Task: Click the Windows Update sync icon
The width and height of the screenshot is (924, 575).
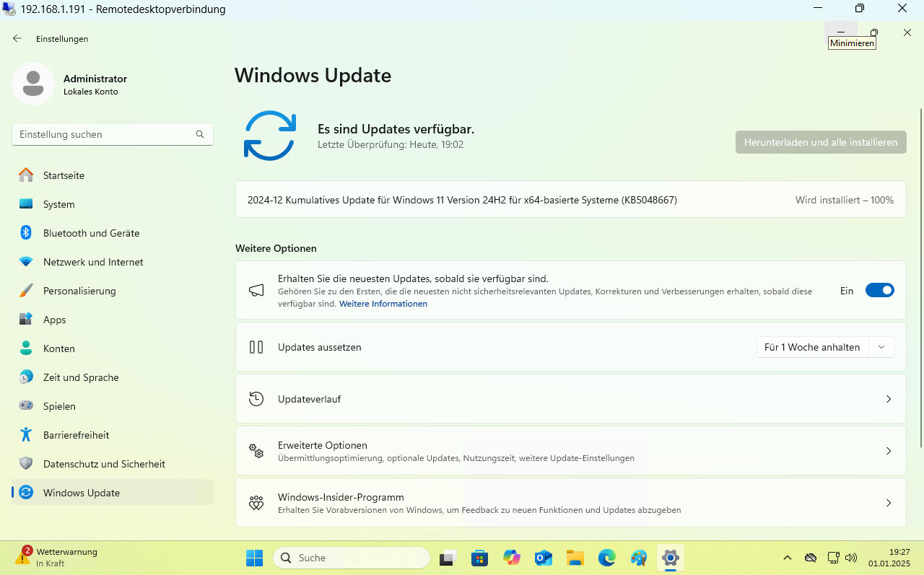Action: [x=269, y=136]
